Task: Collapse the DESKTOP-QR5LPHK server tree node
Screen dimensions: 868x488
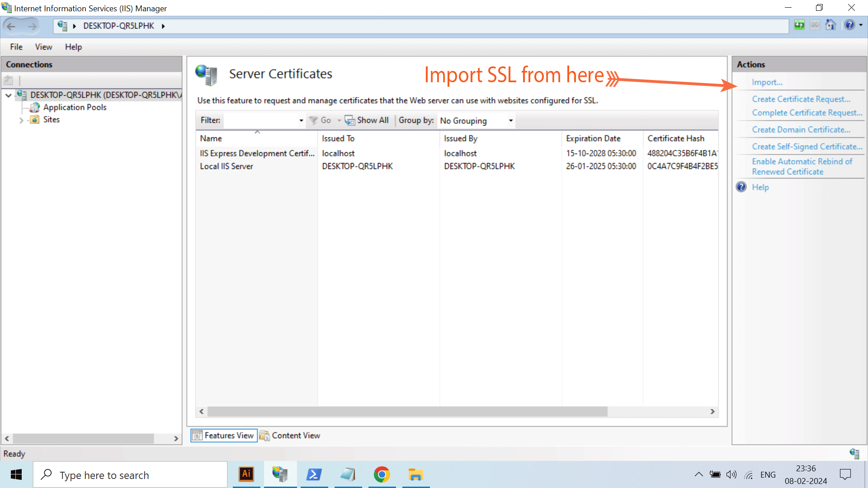Action: tap(9, 95)
